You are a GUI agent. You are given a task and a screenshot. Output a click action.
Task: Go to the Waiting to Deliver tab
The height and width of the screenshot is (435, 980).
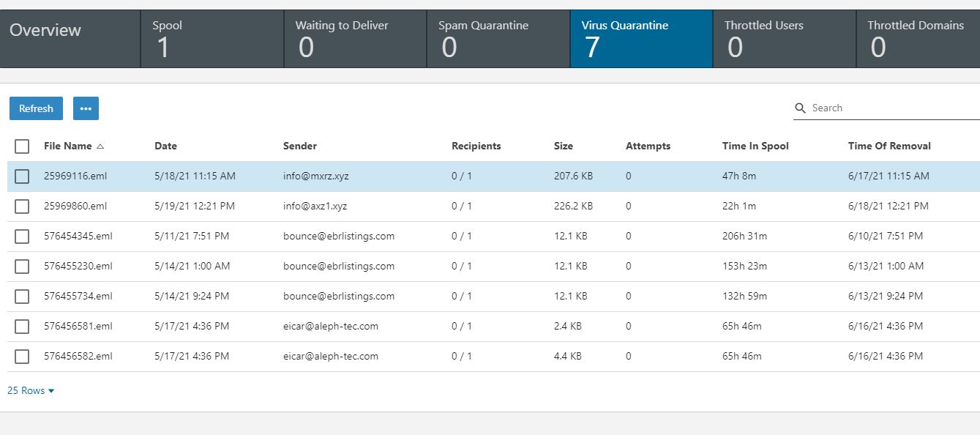pyautogui.click(x=355, y=39)
